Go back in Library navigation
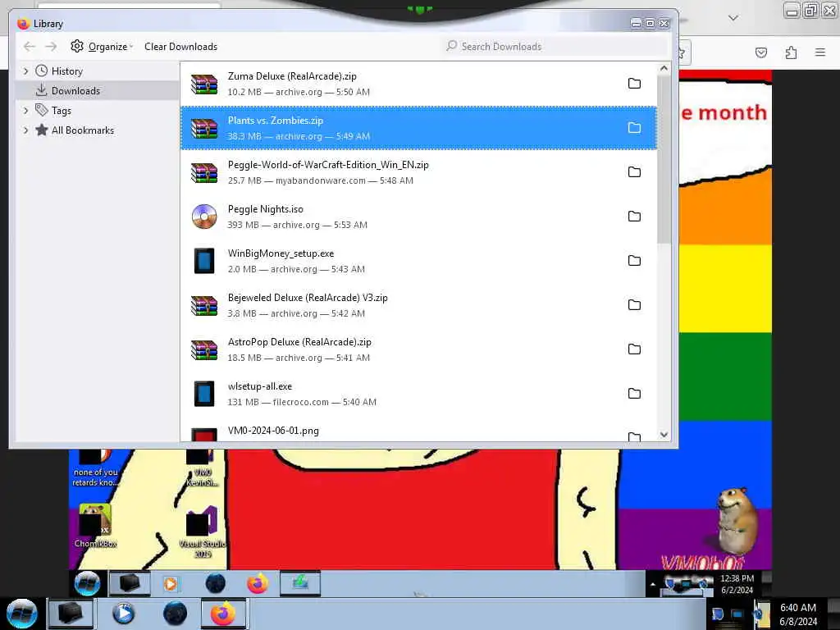Viewport: 840px width, 630px height. click(x=30, y=47)
